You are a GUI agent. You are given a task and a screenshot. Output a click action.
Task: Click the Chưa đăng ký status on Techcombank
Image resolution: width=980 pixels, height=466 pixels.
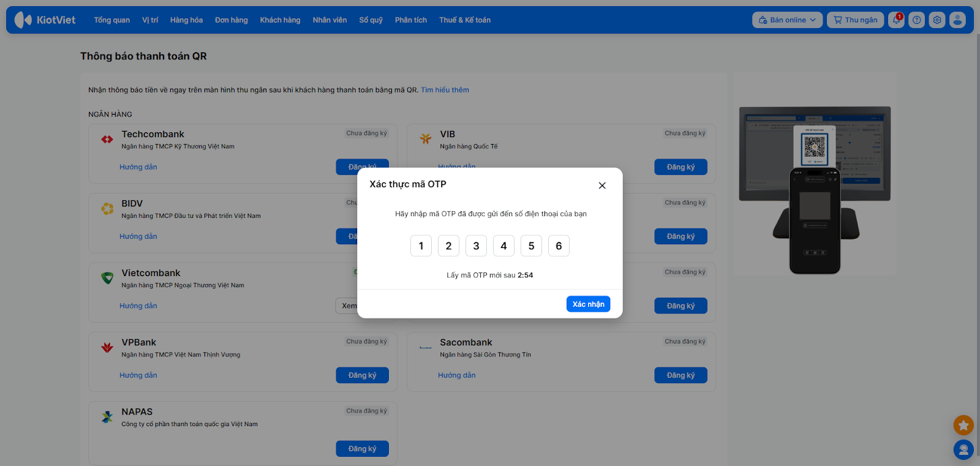coord(366,133)
